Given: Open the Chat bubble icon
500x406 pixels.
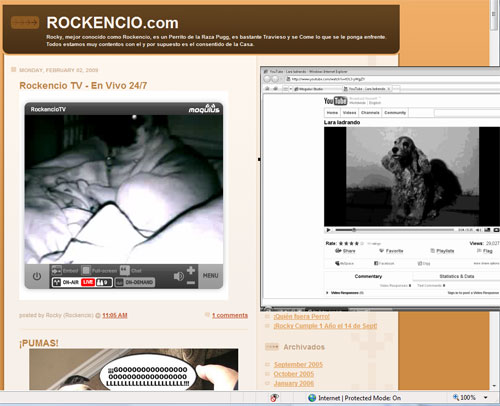Looking at the screenshot, I should coord(125,270).
